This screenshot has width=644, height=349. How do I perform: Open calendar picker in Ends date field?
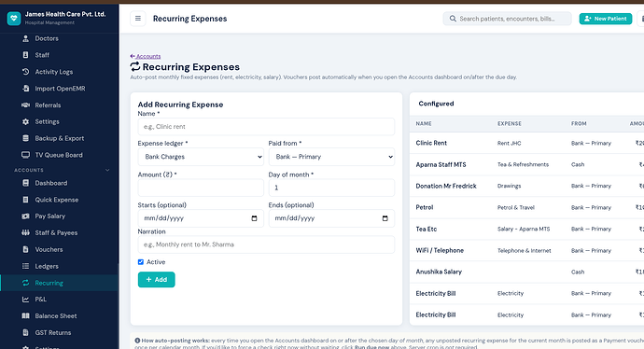click(x=385, y=218)
